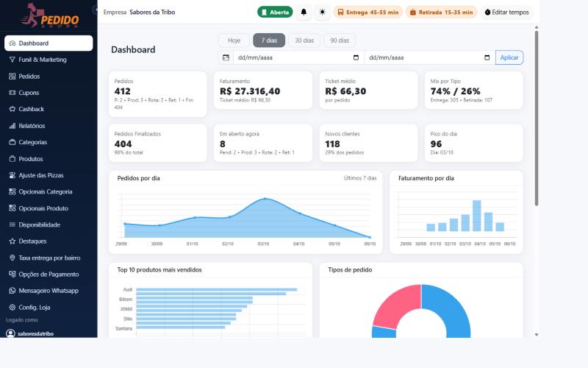Click the Opções de Pagamento icon
Viewport: 588px width, 368px height.
click(x=12, y=275)
